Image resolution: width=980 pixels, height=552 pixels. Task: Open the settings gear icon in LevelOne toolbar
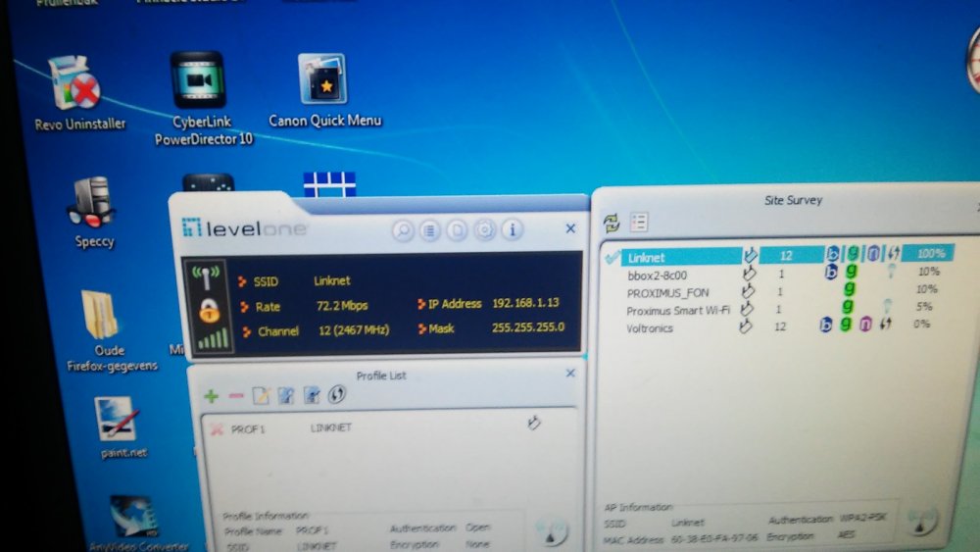(x=484, y=230)
